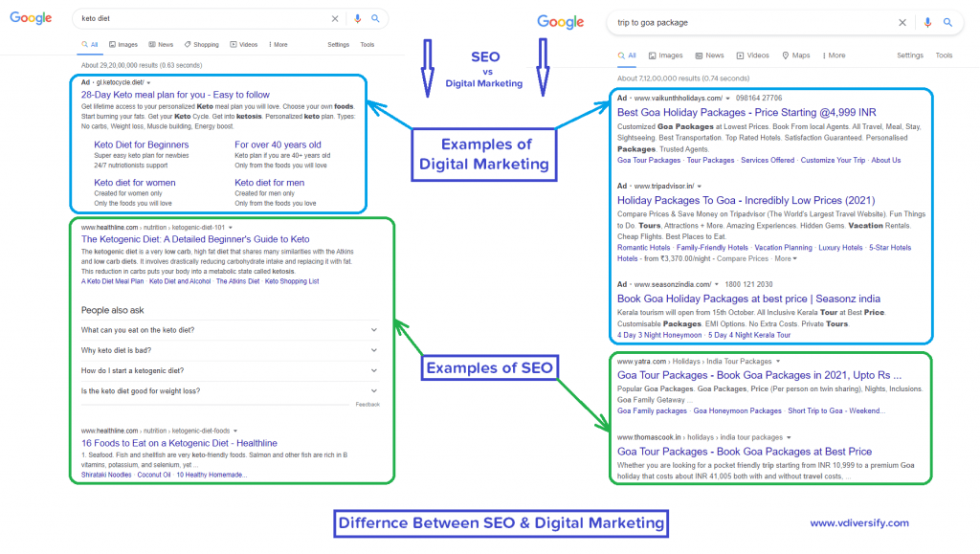
Task: Open 28-Day Keto meal plan ad
Action: [175, 95]
